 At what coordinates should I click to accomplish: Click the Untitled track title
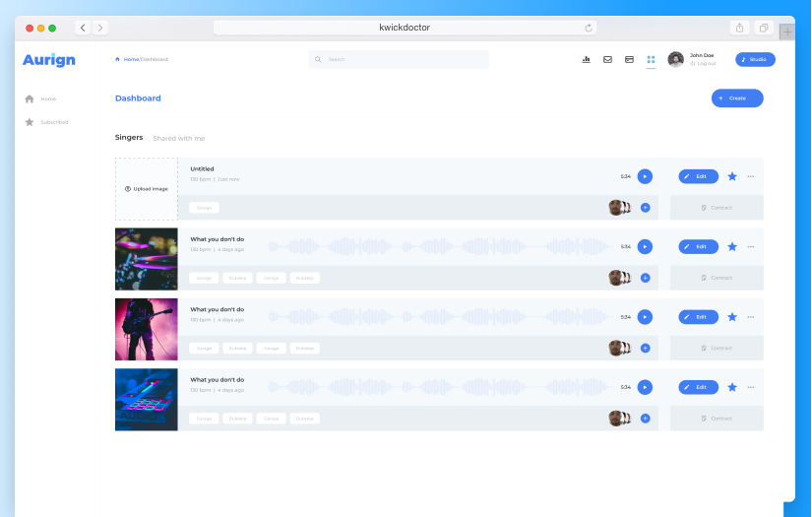click(x=202, y=168)
